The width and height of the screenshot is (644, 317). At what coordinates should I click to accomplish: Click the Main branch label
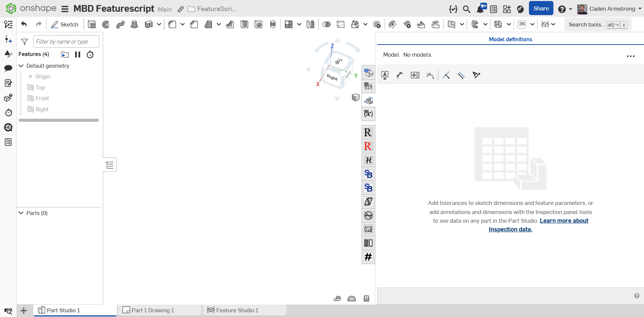[165, 9]
